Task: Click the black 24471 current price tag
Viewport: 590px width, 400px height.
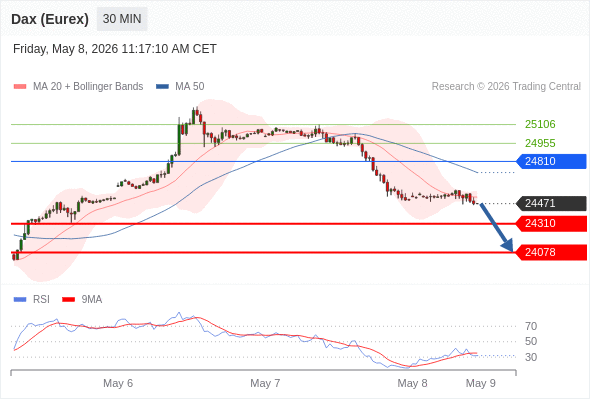Action: click(551, 204)
